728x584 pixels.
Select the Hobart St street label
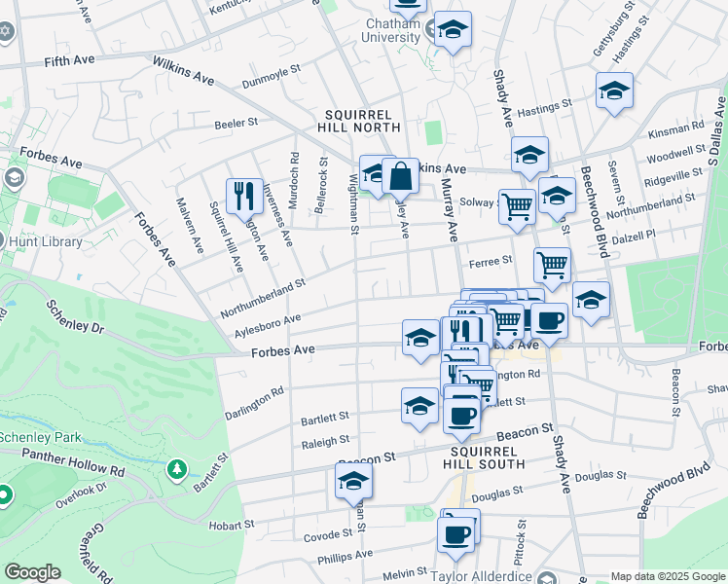(232, 525)
